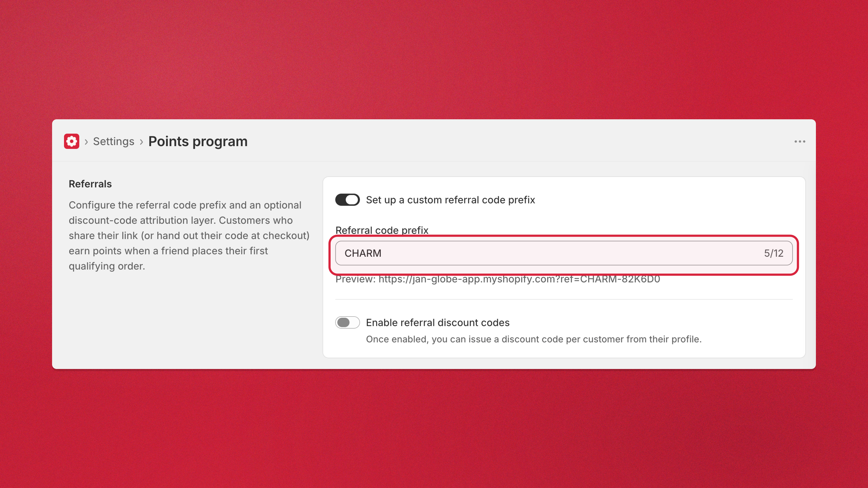Click the 'Configure the referral code prefix' description

coord(189,235)
